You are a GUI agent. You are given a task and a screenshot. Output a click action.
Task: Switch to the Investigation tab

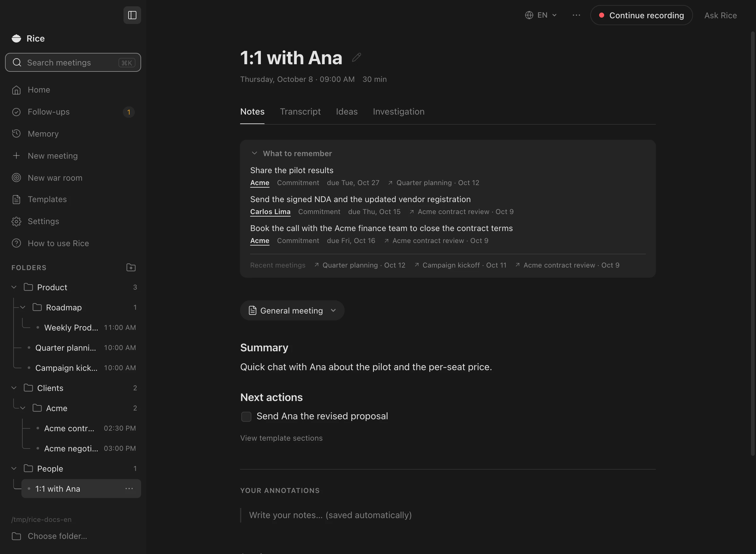click(399, 112)
